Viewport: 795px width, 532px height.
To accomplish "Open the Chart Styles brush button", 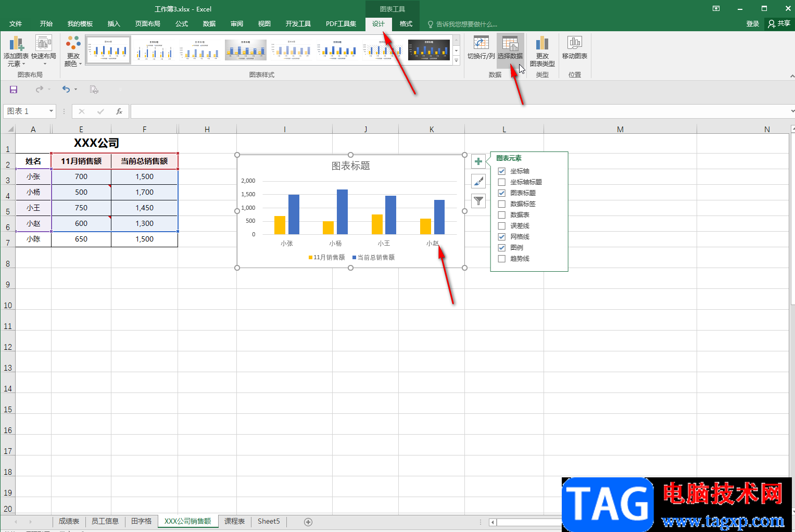I will coord(478,181).
